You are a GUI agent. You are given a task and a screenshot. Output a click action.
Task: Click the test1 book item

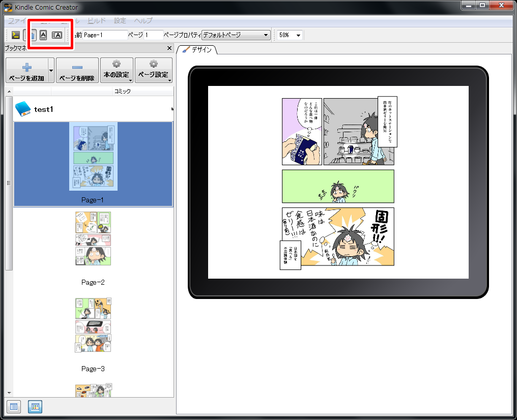point(94,109)
